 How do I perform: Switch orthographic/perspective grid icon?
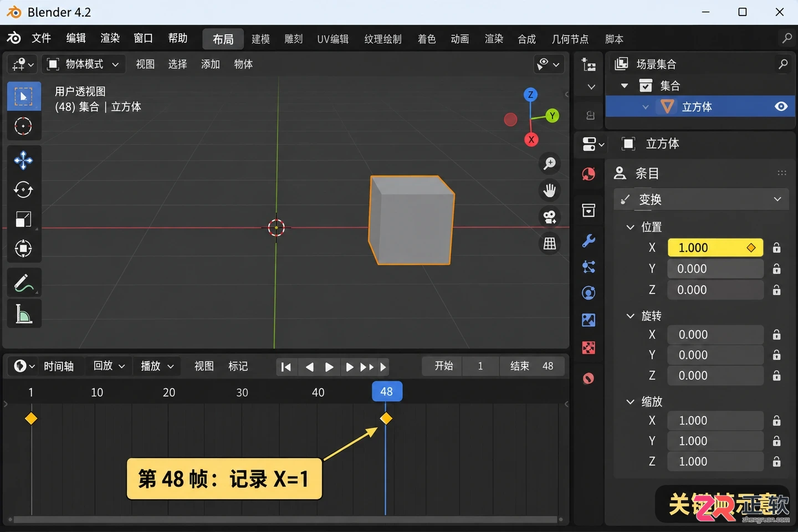(550, 243)
